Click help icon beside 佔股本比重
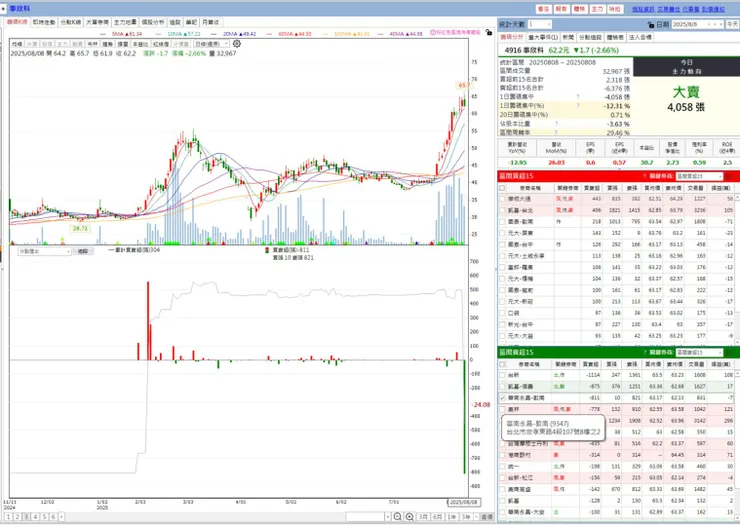740x525 pixels. (556, 124)
